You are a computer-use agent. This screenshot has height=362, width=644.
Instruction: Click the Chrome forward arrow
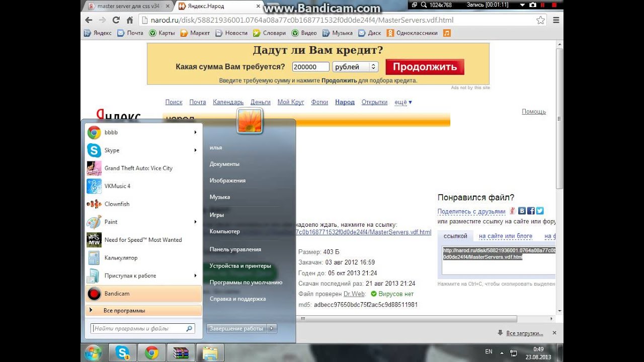[x=102, y=20]
